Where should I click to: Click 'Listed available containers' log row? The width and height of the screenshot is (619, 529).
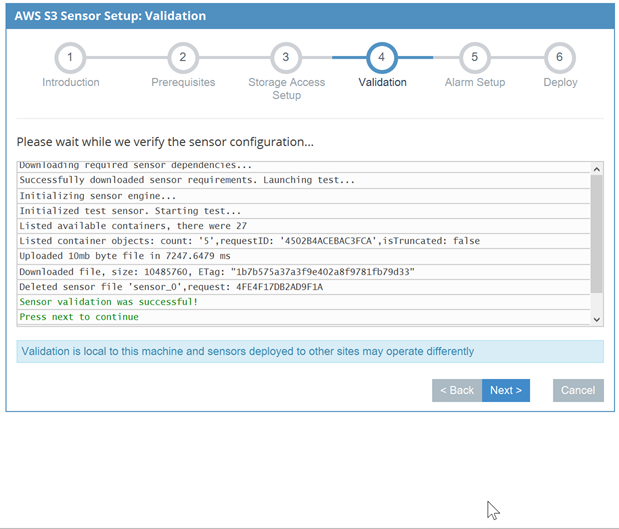pos(303,226)
